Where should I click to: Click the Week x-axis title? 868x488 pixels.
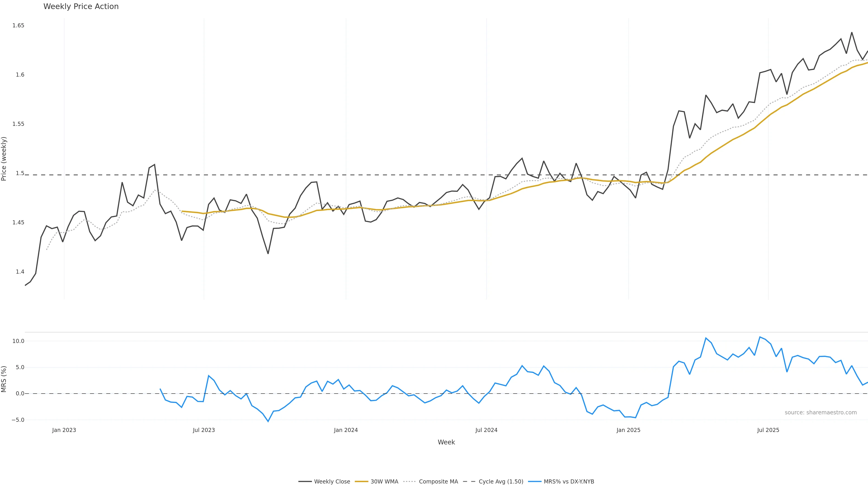[x=446, y=442]
